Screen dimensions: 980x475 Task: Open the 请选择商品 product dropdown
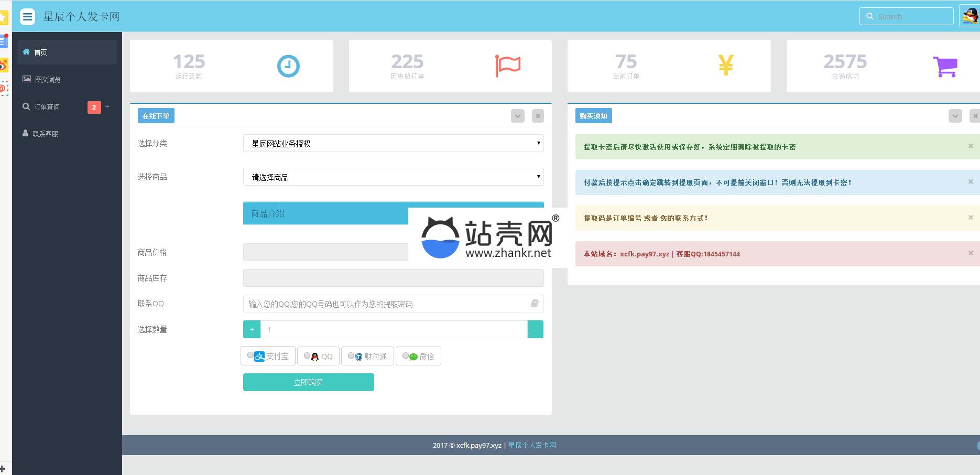pos(393,177)
